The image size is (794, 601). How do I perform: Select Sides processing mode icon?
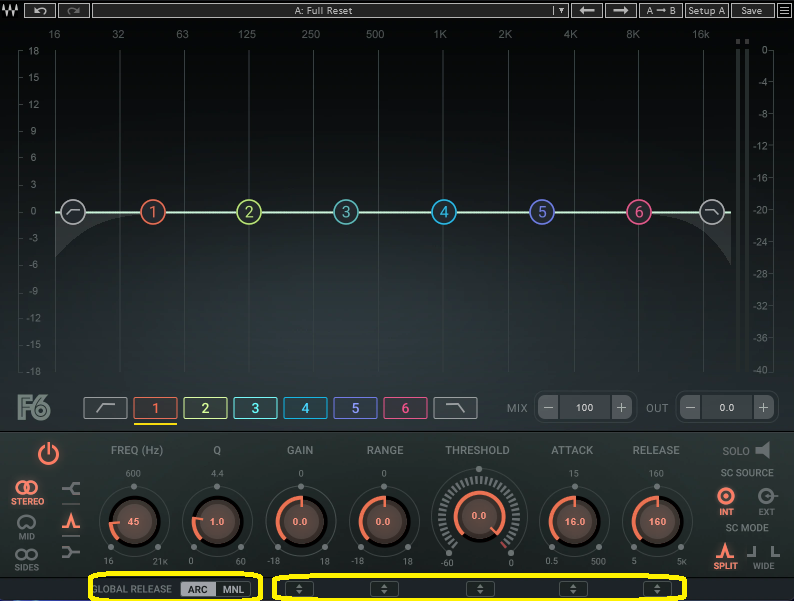point(27,556)
